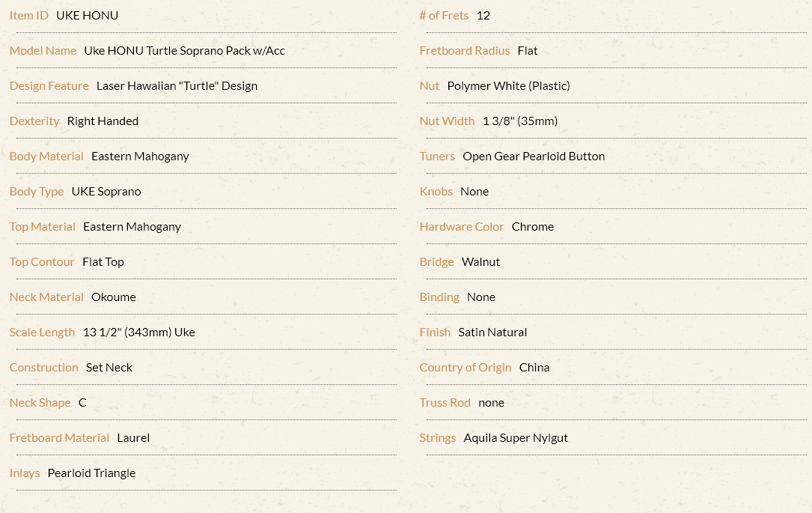Click the # of Frets label
The height and width of the screenshot is (513, 812).
coord(444,16)
